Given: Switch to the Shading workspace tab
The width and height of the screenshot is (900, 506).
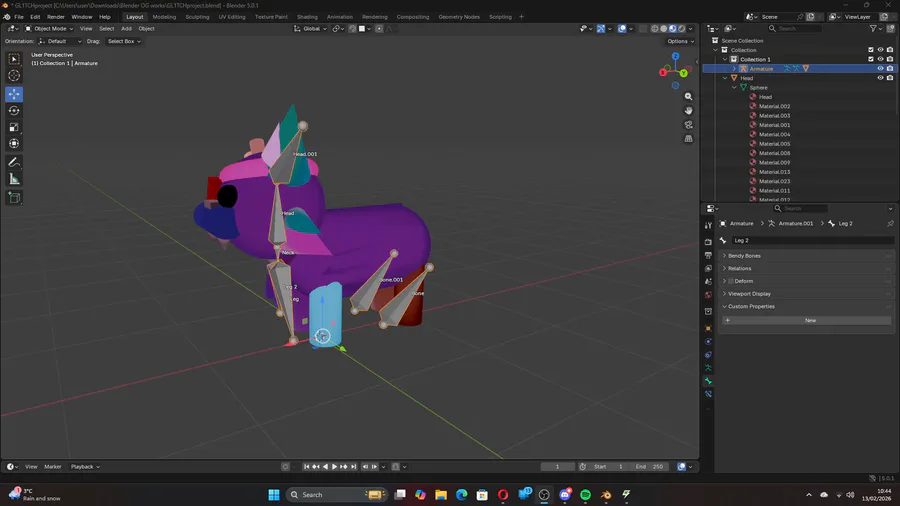Looking at the screenshot, I should (x=307, y=17).
